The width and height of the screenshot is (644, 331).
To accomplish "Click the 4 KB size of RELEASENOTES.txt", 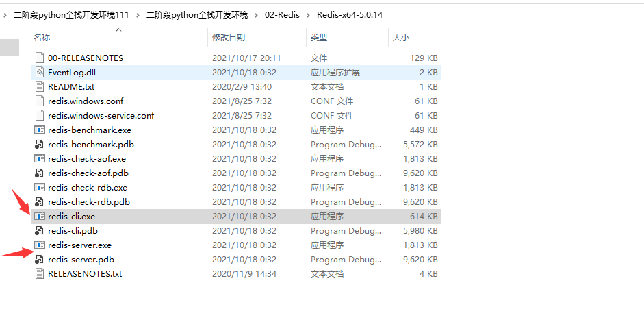I will pos(428,274).
